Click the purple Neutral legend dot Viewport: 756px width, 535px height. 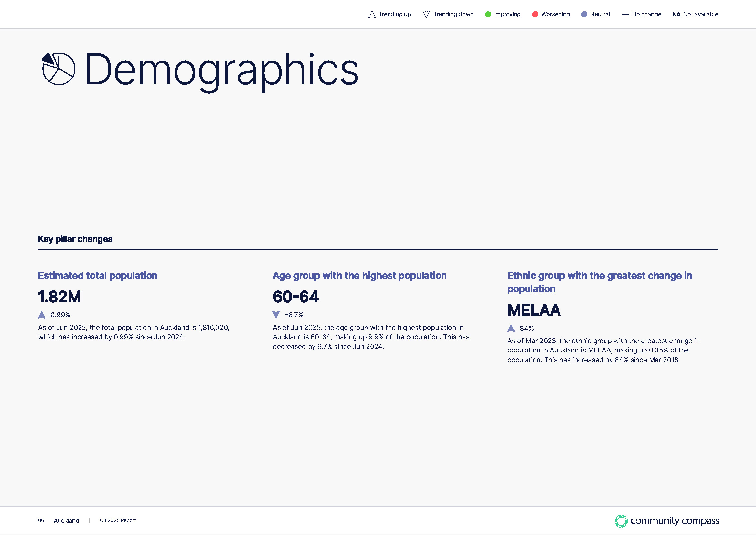tap(584, 14)
